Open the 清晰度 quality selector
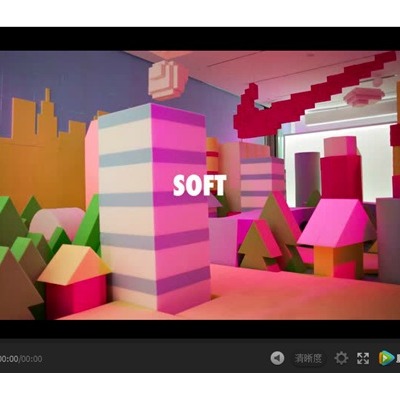 click(x=308, y=359)
